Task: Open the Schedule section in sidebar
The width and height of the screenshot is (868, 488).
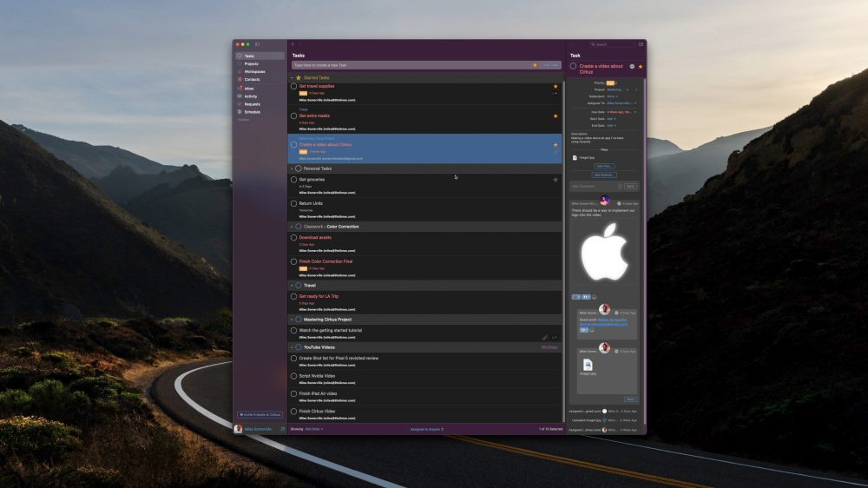Action: (252, 112)
